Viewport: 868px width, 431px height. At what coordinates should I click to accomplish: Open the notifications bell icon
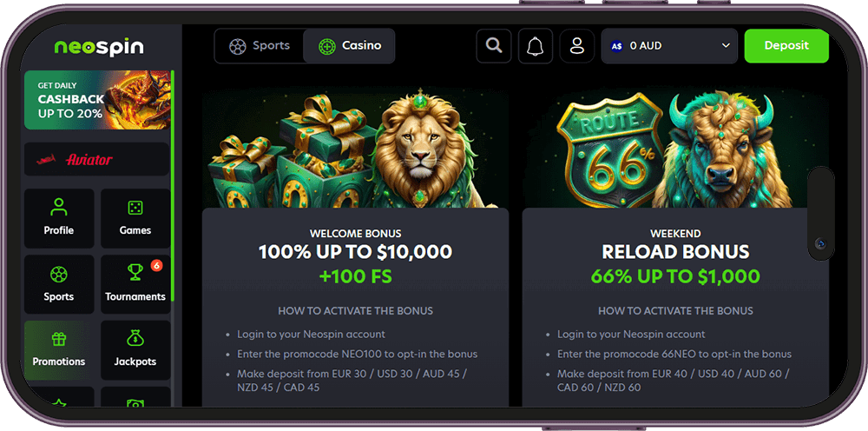coord(536,46)
